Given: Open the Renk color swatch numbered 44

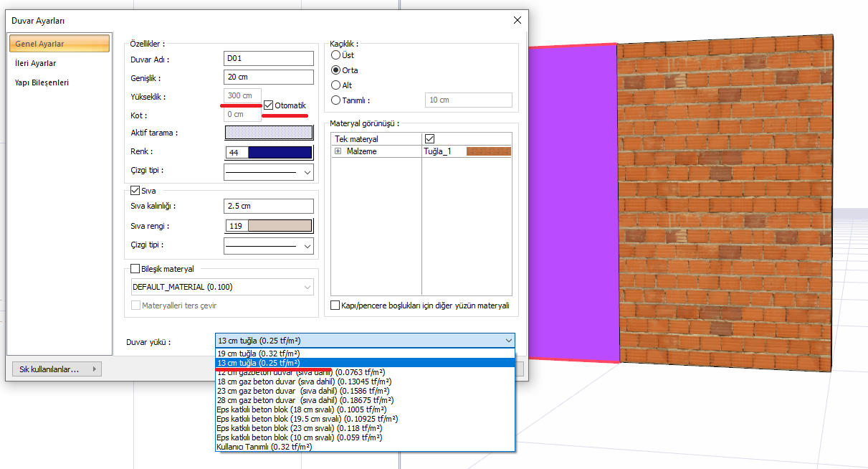Looking at the screenshot, I should pyautogui.click(x=269, y=152).
